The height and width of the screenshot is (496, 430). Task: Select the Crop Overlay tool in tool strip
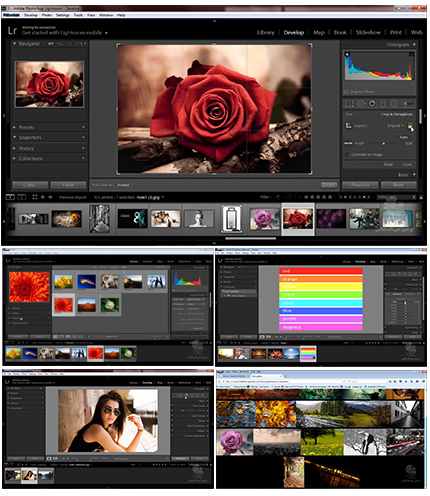[349, 104]
